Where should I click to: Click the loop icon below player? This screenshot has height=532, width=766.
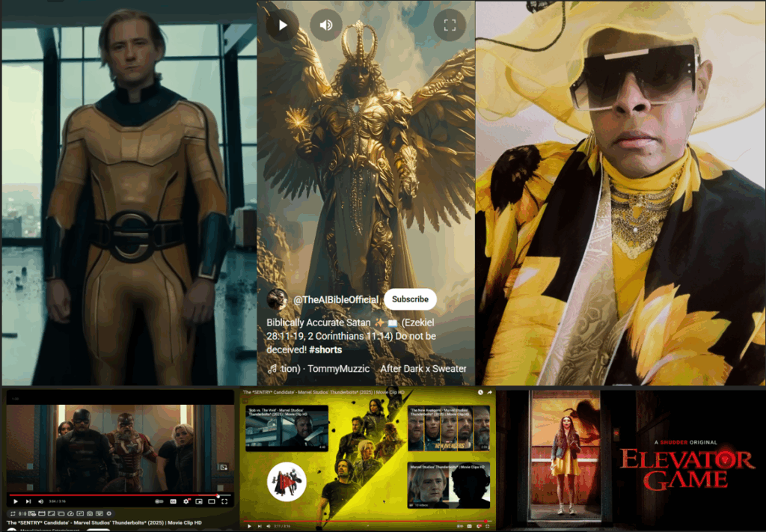click(13, 513)
